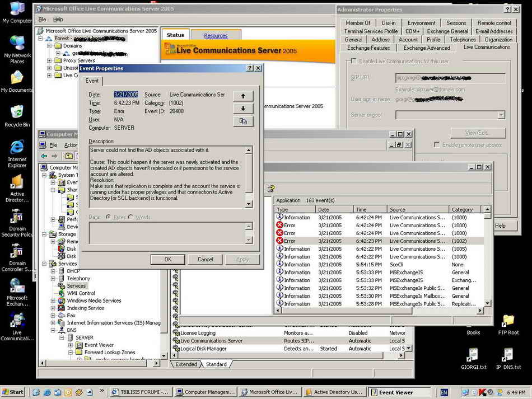This screenshot has height=399, width=532.
Task: Select Event Viewer under SERVER in tree
Action: [x=99, y=345]
